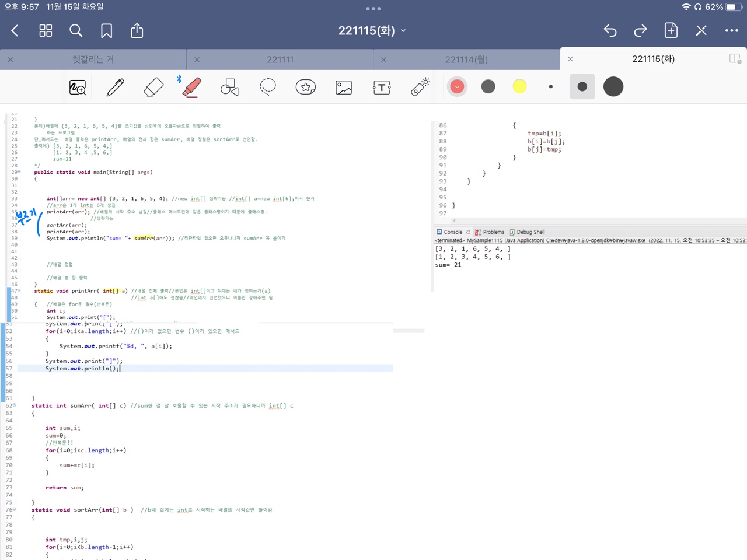The image size is (747, 560).
Task: Select the zoom writing window tool
Action: [x=78, y=87]
